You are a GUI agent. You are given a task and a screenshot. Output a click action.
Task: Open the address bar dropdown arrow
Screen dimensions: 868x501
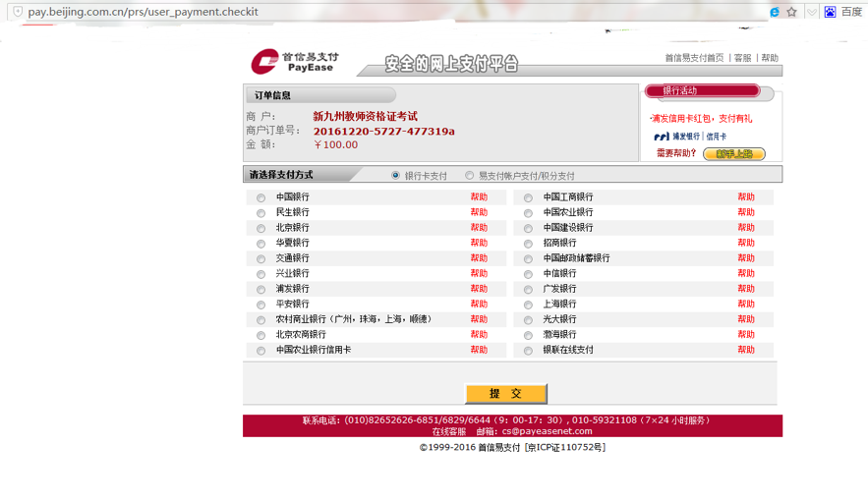(x=812, y=12)
